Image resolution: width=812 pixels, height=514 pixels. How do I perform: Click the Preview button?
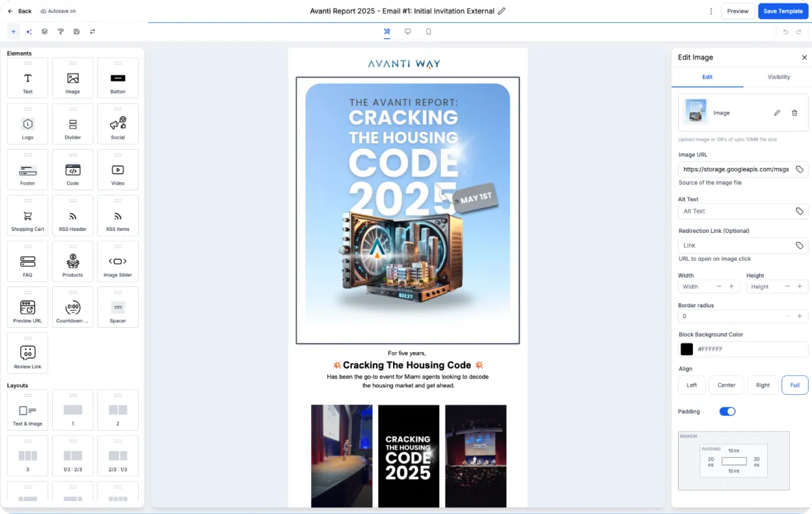(x=738, y=12)
